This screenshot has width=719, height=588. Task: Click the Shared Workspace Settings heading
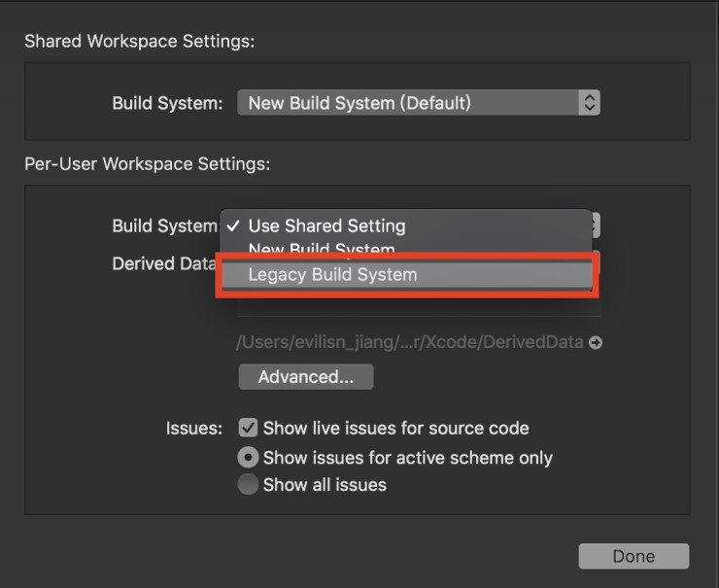(x=138, y=41)
